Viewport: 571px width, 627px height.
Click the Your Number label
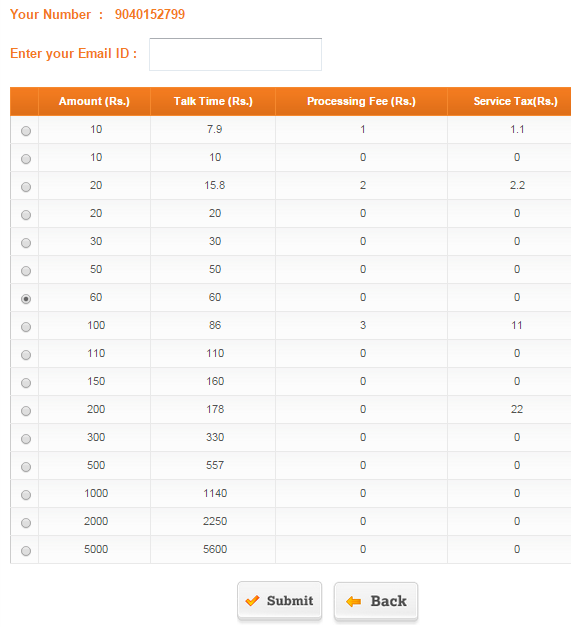coord(56,14)
